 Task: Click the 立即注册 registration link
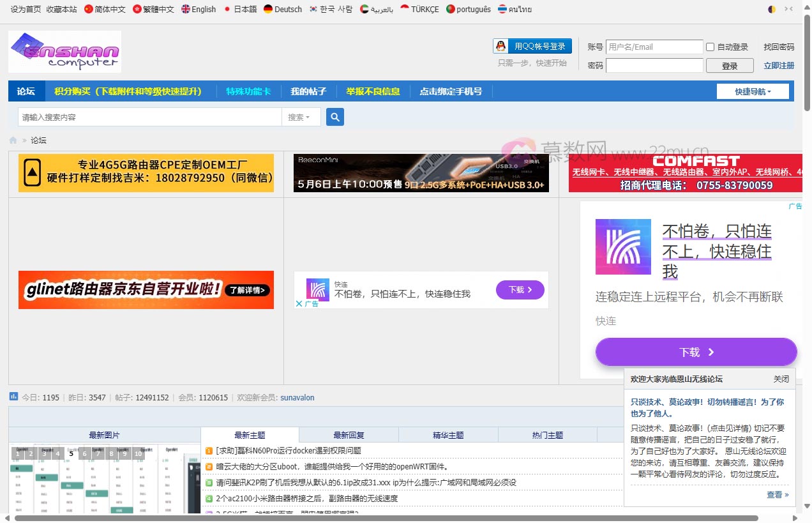(778, 65)
